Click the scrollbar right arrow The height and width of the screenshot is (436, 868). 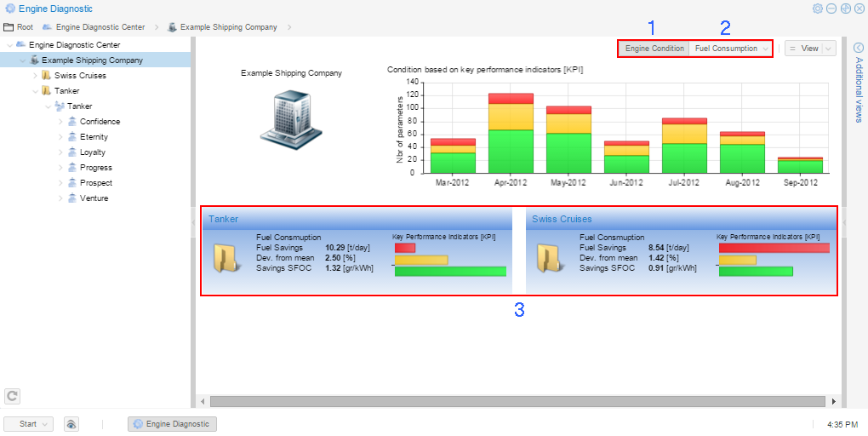[834, 401]
